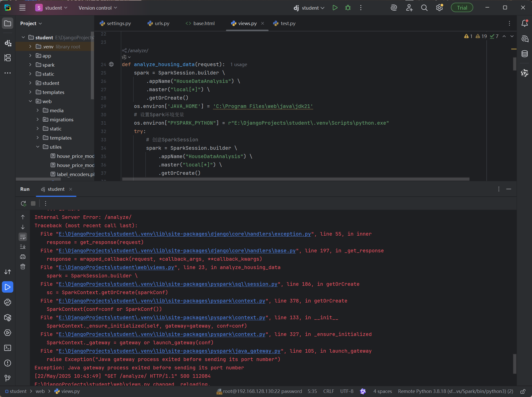
Task: Open Search Everywhere magnifier
Action: tap(424, 8)
